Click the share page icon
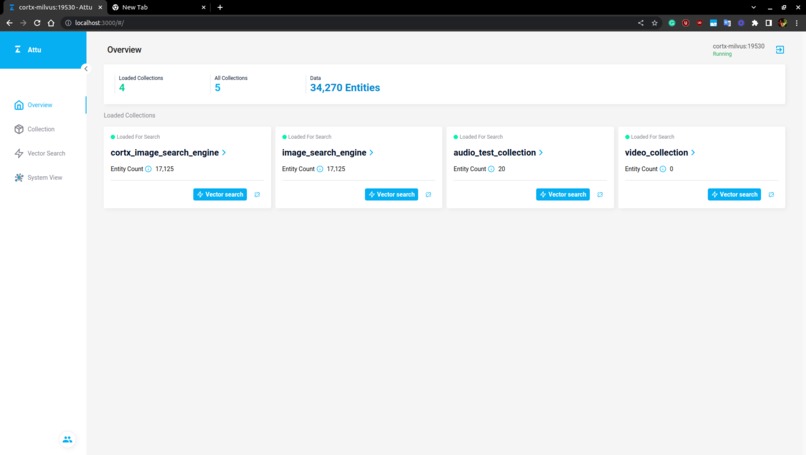The height and width of the screenshot is (455, 806). pyautogui.click(x=640, y=23)
